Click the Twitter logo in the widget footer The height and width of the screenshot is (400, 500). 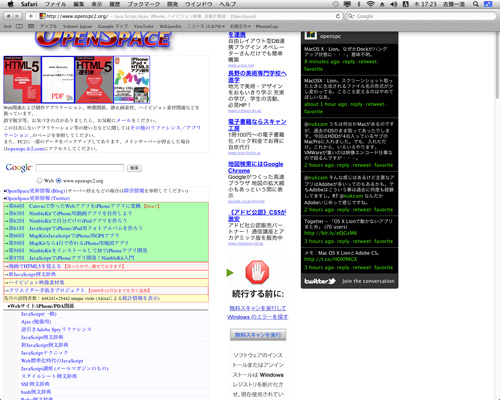click(x=319, y=281)
